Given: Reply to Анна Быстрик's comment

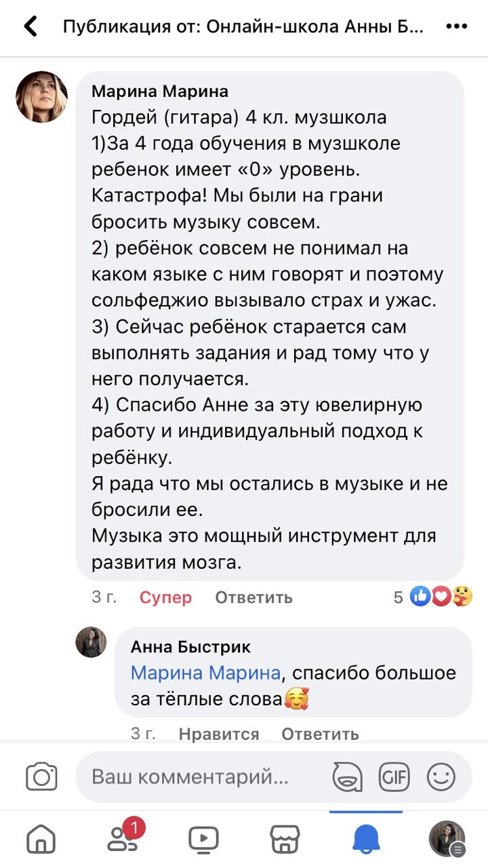Looking at the screenshot, I should [x=320, y=734].
